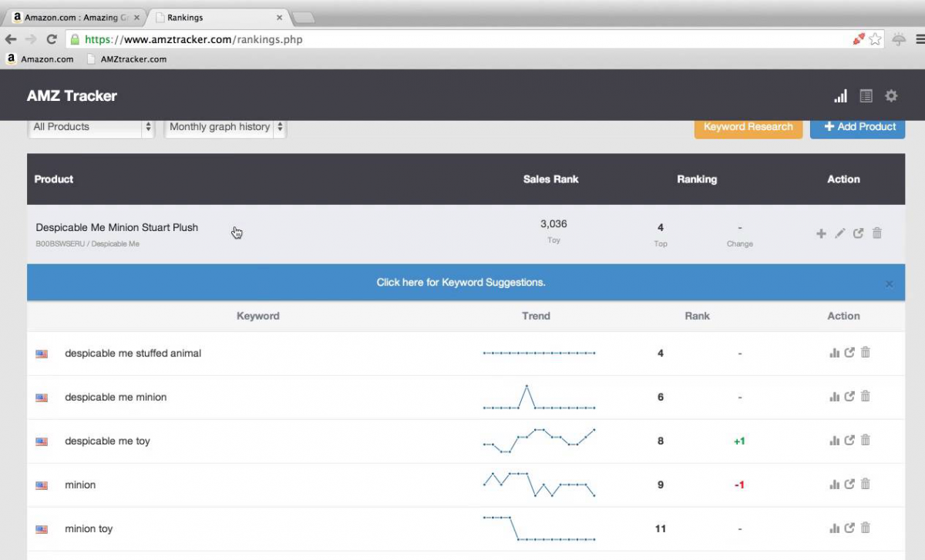The height and width of the screenshot is (560, 925).
Task: Open the keyword suggestions banner
Action: pos(461,283)
